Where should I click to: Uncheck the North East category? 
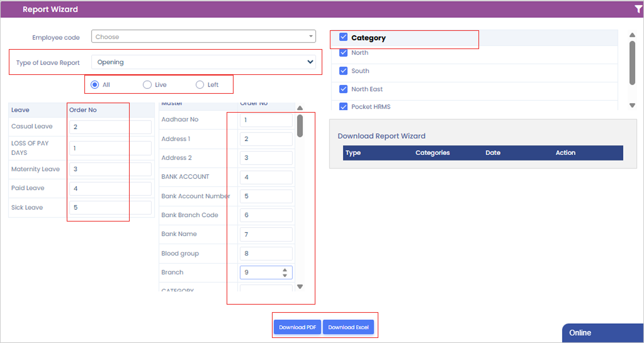[343, 89]
